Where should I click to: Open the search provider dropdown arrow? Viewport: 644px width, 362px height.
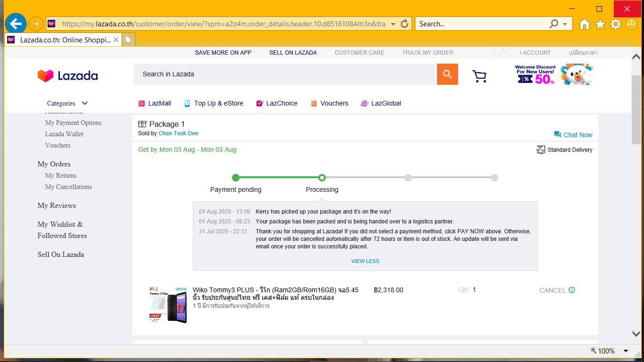[565, 24]
